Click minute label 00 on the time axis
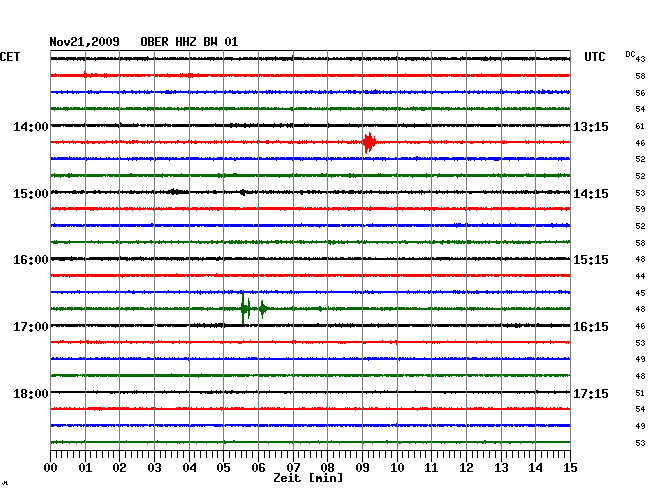 51,467
